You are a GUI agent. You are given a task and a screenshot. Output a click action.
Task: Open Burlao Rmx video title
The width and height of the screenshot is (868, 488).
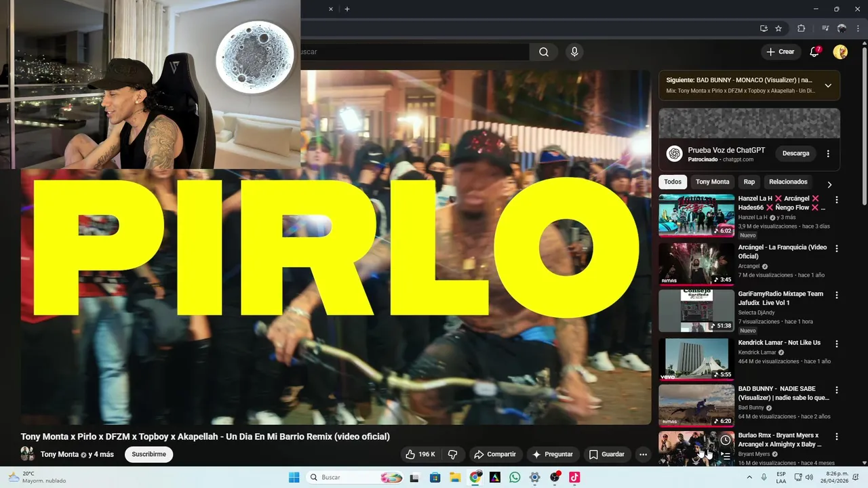(x=779, y=440)
